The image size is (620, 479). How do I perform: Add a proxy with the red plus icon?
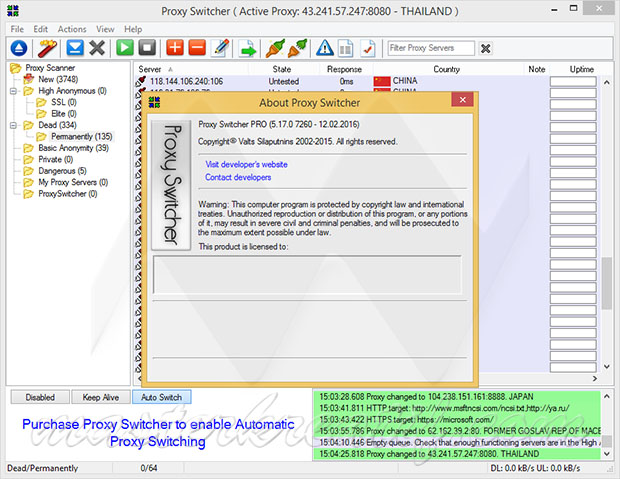[x=175, y=47]
